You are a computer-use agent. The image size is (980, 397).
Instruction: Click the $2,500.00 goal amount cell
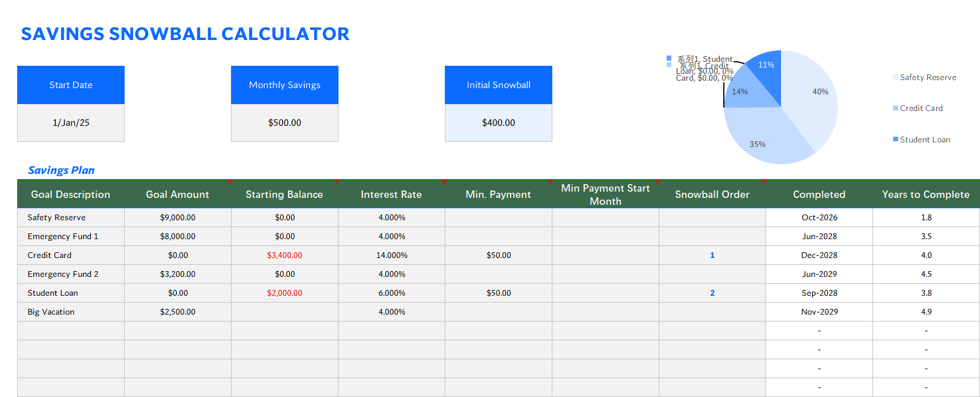[178, 312]
